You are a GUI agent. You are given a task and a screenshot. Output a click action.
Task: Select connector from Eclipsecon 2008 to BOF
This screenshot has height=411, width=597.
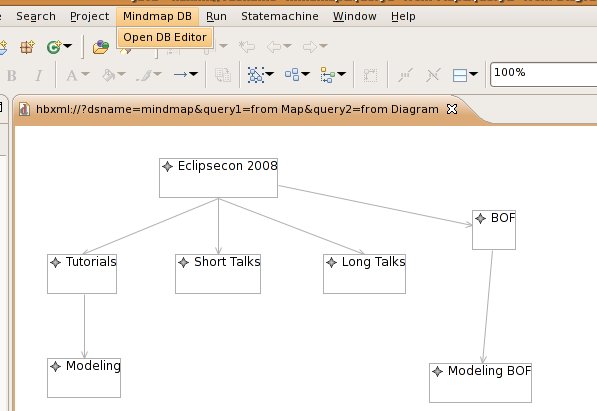[375, 206]
